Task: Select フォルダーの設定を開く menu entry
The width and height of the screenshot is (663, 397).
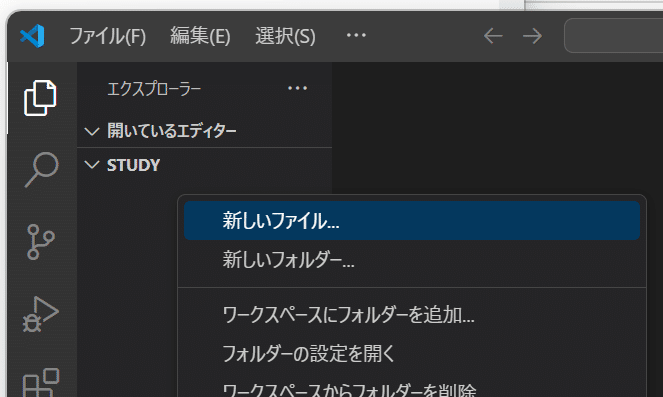Action: [412, 353]
